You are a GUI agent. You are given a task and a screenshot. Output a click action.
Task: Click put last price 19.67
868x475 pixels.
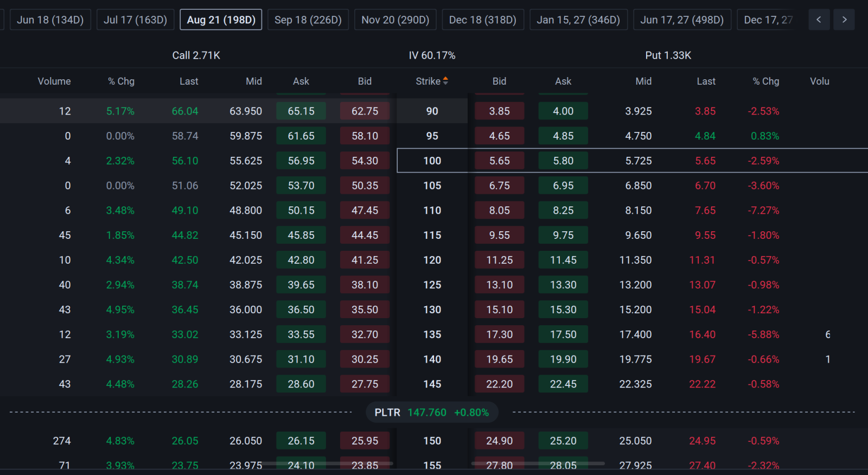pyautogui.click(x=703, y=359)
